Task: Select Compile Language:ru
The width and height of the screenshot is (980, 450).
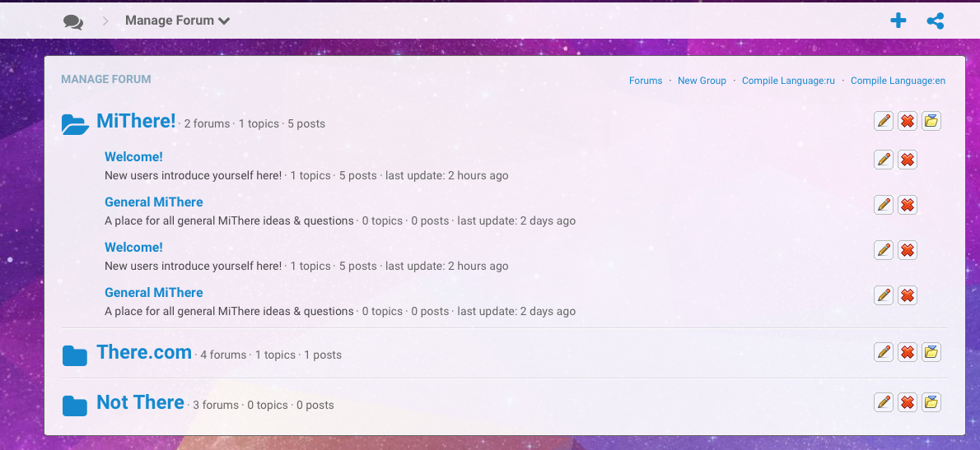Action: tap(788, 81)
